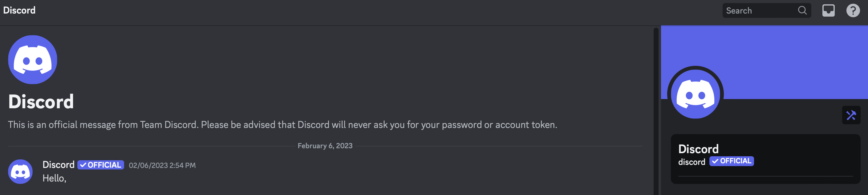
Task: Click the lowercase discord username in profile card
Action: (692, 162)
